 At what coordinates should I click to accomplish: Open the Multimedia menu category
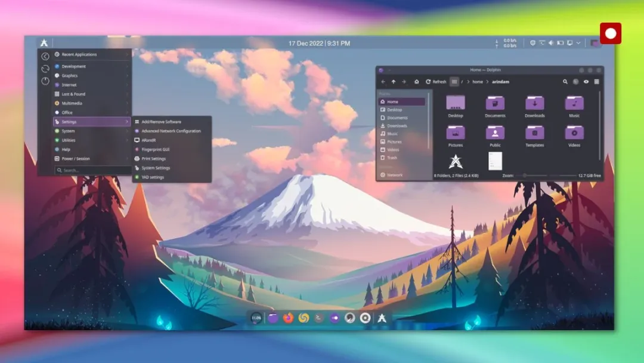pos(92,103)
